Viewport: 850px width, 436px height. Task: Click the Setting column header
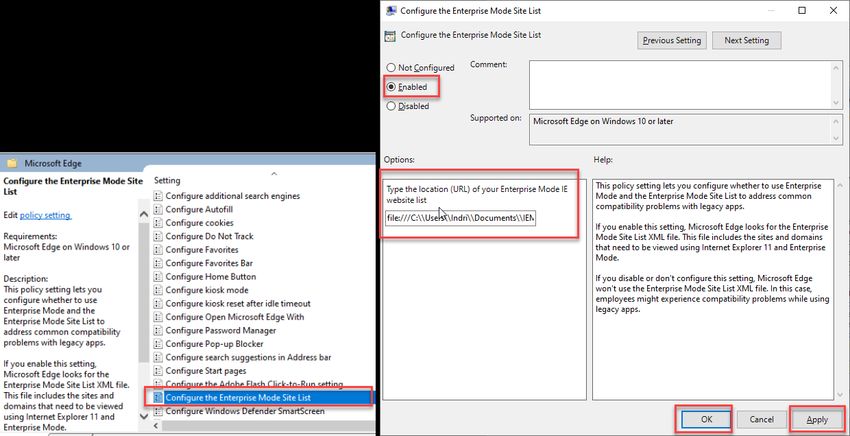click(167, 180)
